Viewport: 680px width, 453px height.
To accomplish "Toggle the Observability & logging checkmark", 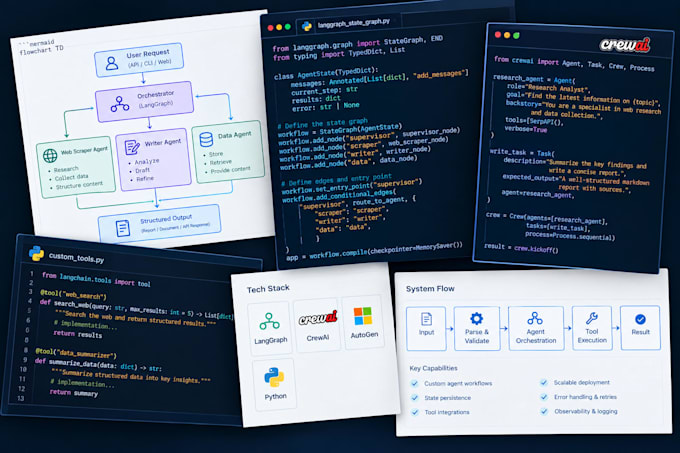I will click(544, 411).
